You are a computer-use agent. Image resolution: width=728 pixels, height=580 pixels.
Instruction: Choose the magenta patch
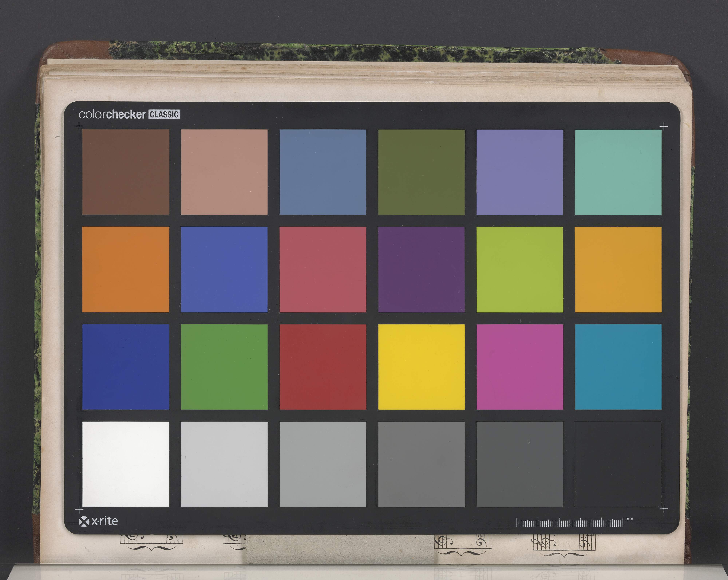(520, 367)
